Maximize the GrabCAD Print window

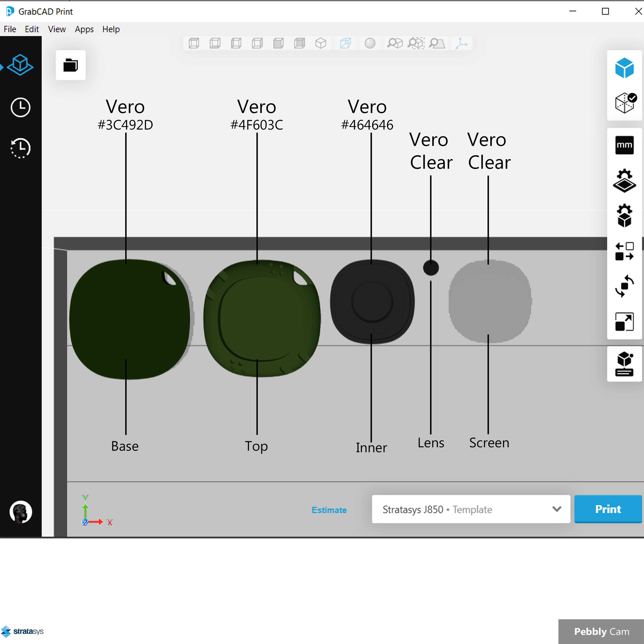coord(605,11)
